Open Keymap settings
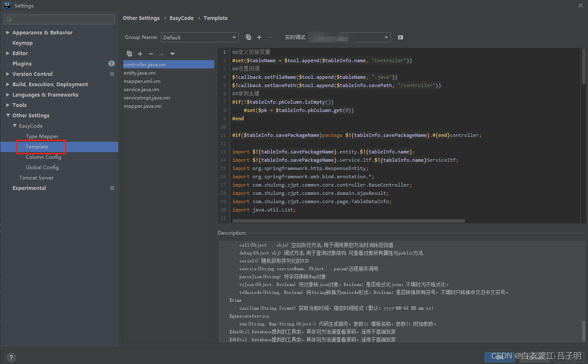Screen dimensions: 588x364 click(22, 43)
